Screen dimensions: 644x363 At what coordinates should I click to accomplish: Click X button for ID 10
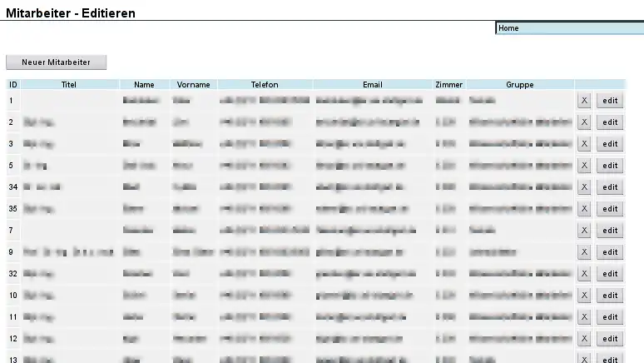(584, 296)
